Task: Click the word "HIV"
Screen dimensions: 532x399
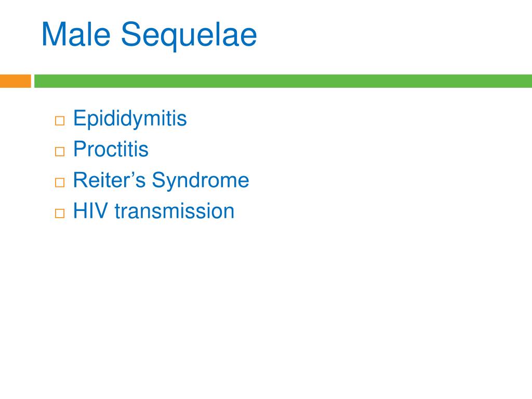Action: click(x=91, y=211)
